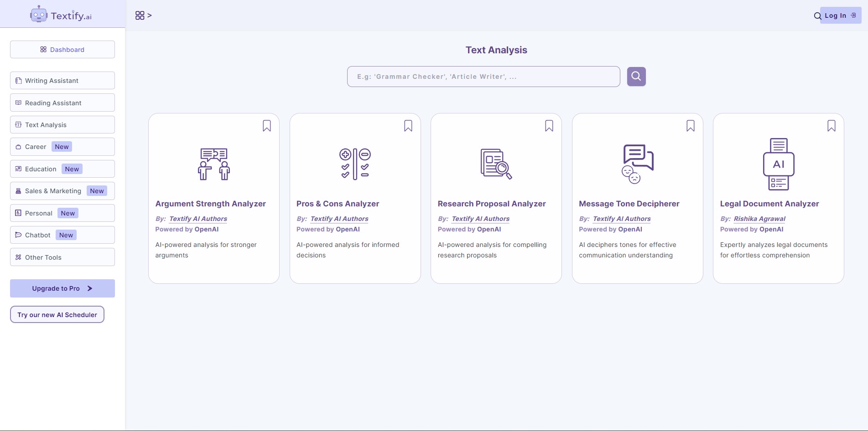Viewport: 868px width, 431px height.
Task: Open the grid apps icon in header
Action: pos(140,15)
